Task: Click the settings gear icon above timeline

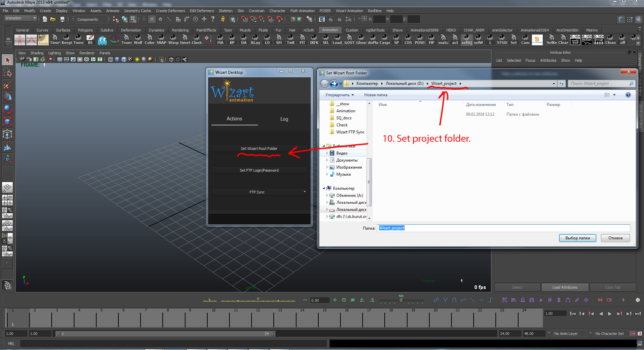Action: [x=638, y=300]
